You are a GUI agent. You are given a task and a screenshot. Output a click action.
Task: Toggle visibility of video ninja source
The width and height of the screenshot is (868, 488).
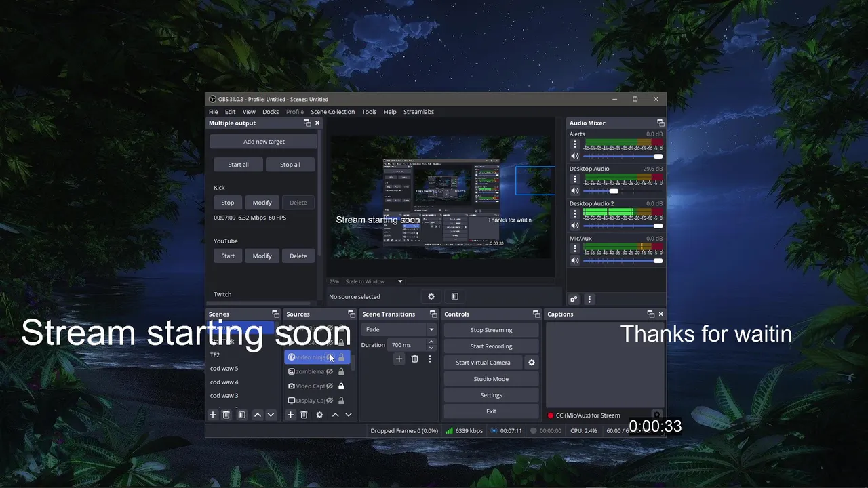click(x=330, y=357)
